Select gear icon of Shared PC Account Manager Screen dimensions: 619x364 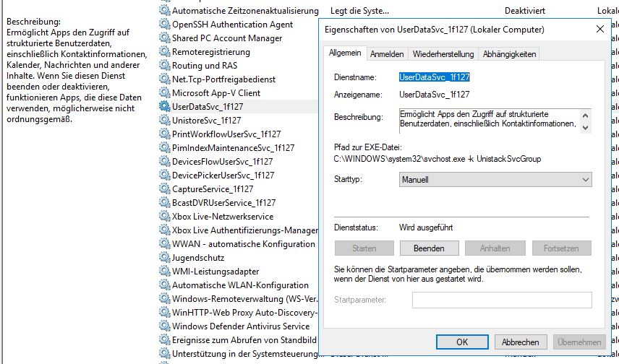pyautogui.click(x=164, y=38)
